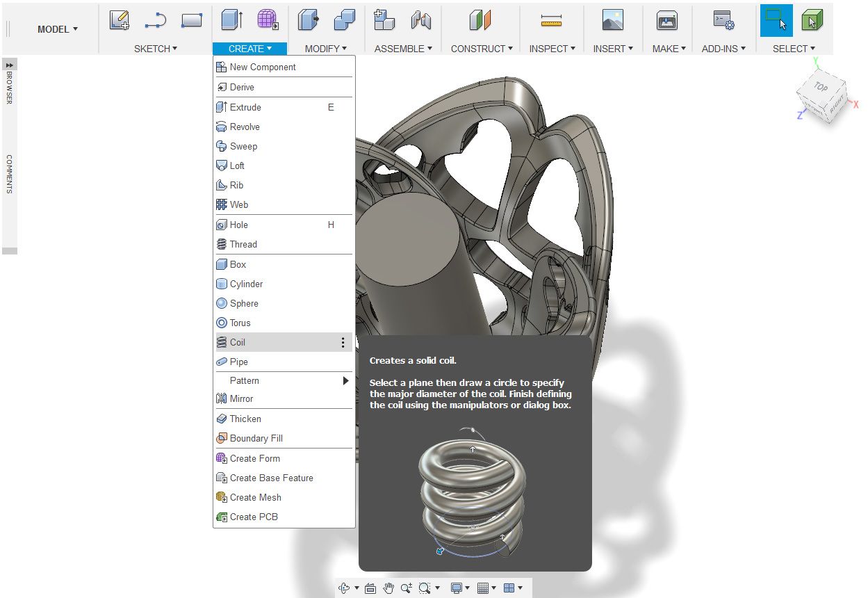Click the Scripts and Add-Ins icon
The height and width of the screenshot is (598, 868).
723,21
